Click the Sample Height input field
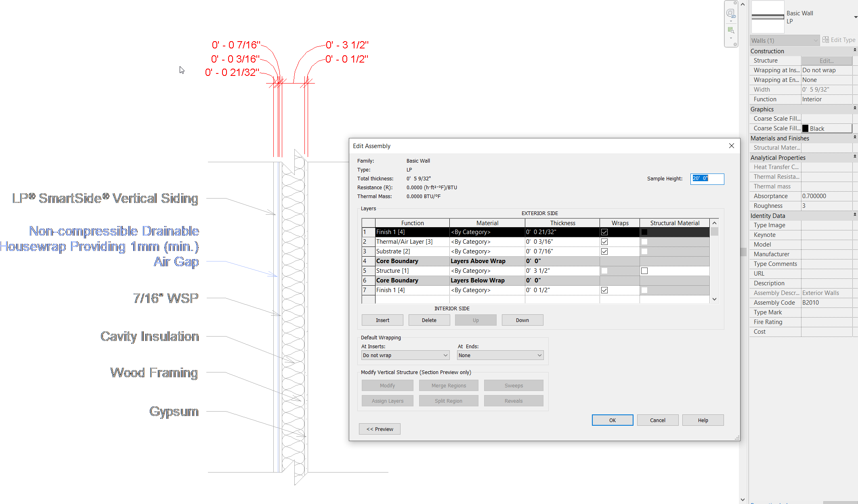Viewport: 858px width, 504px height. click(x=707, y=179)
